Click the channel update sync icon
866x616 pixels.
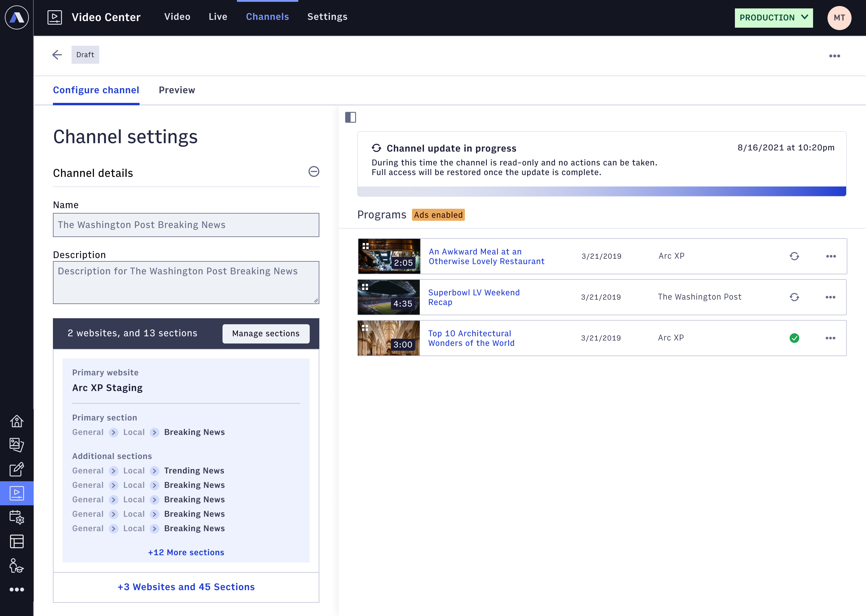tap(376, 148)
